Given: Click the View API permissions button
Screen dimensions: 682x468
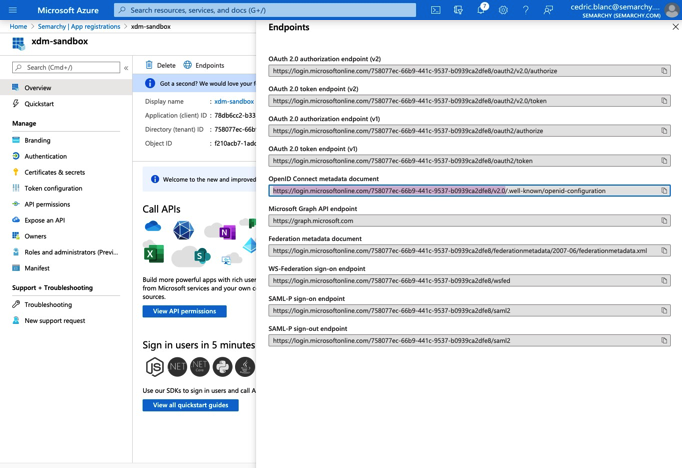Looking at the screenshot, I should point(184,311).
